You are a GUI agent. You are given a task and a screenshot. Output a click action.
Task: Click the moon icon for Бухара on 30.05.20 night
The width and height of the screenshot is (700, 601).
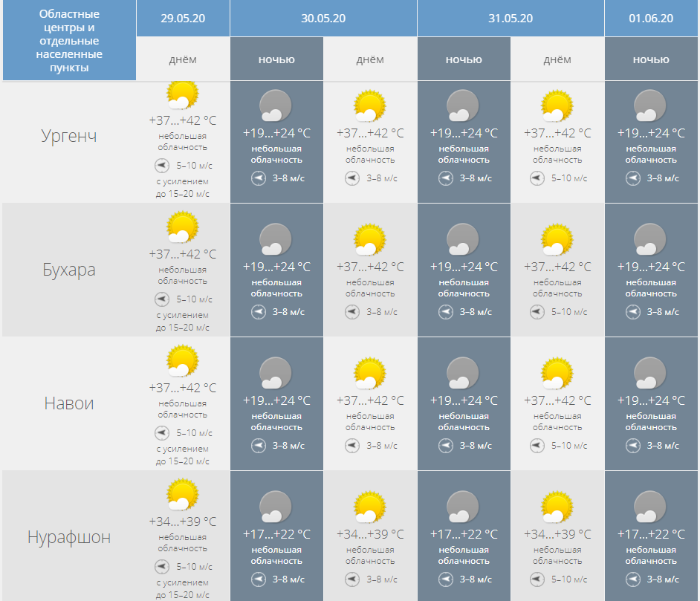tap(276, 239)
